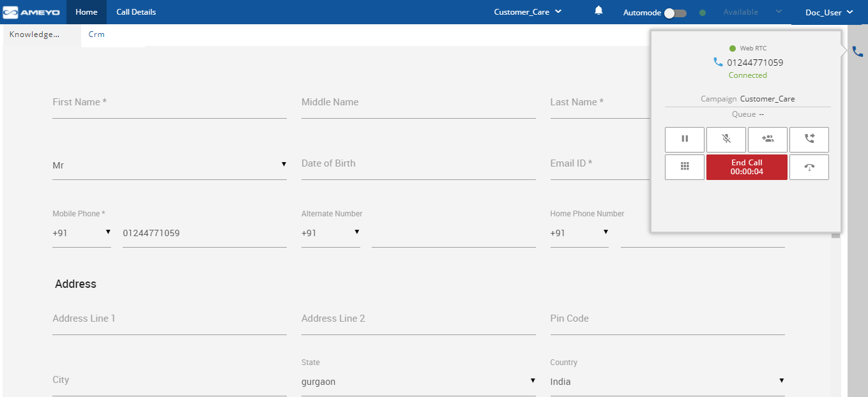This screenshot has height=397, width=868.
Task: Switch to the Call Details tab
Action: point(136,12)
